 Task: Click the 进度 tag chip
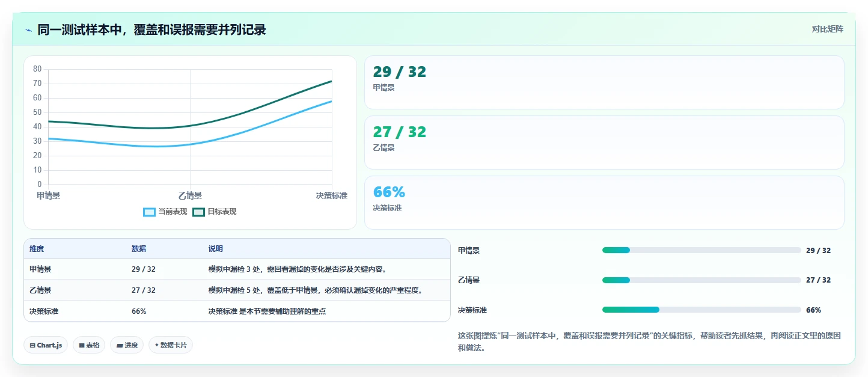[127, 345]
